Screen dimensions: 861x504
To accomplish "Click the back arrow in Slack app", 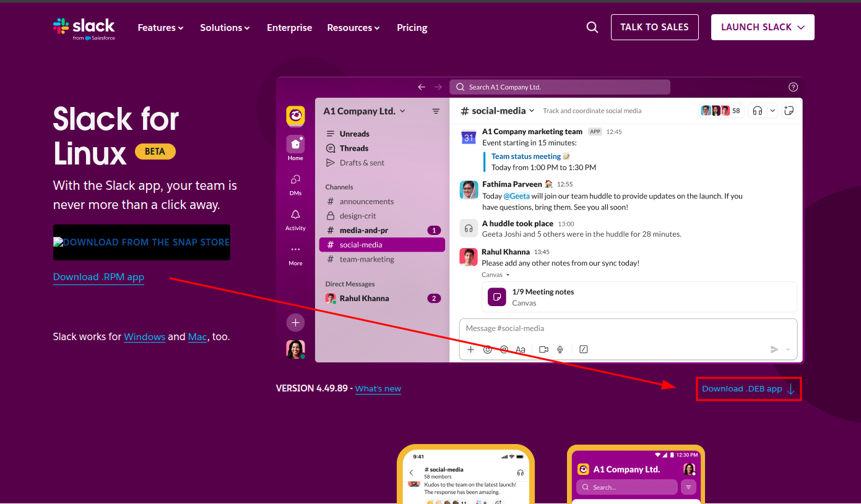I will pos(422,87).
